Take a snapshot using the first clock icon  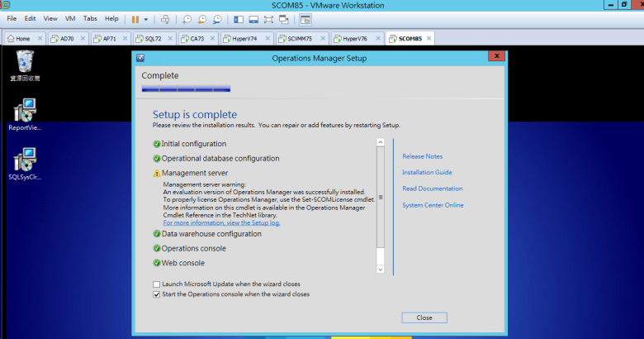click(187, 18)
